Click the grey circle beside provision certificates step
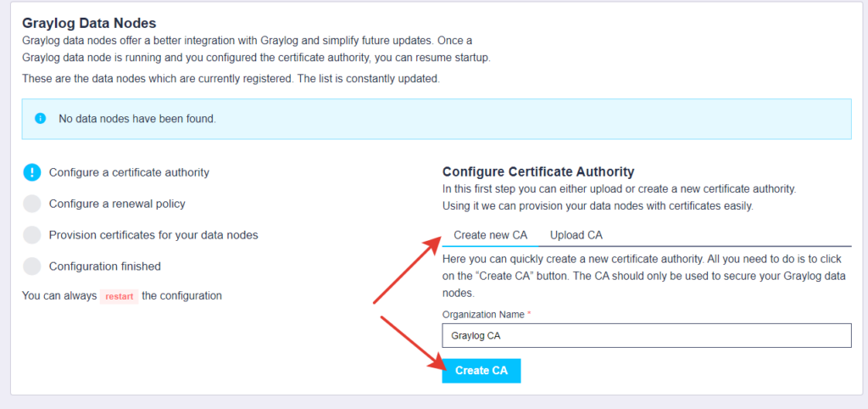This screenshot has height=409, width=868. [x=32, y=235]
